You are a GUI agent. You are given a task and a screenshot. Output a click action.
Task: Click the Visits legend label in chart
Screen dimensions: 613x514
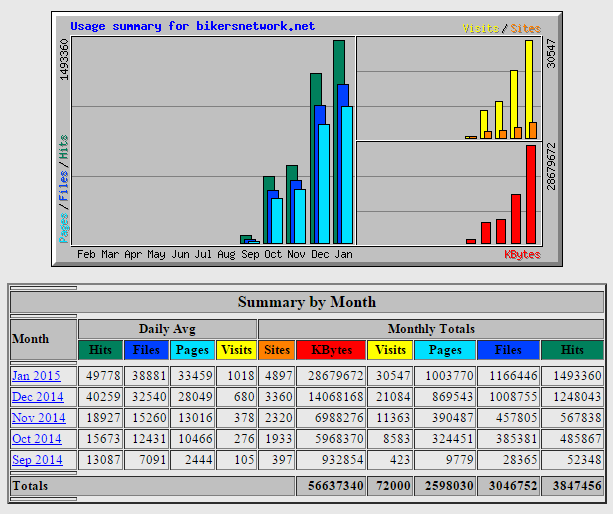[481, 29]
